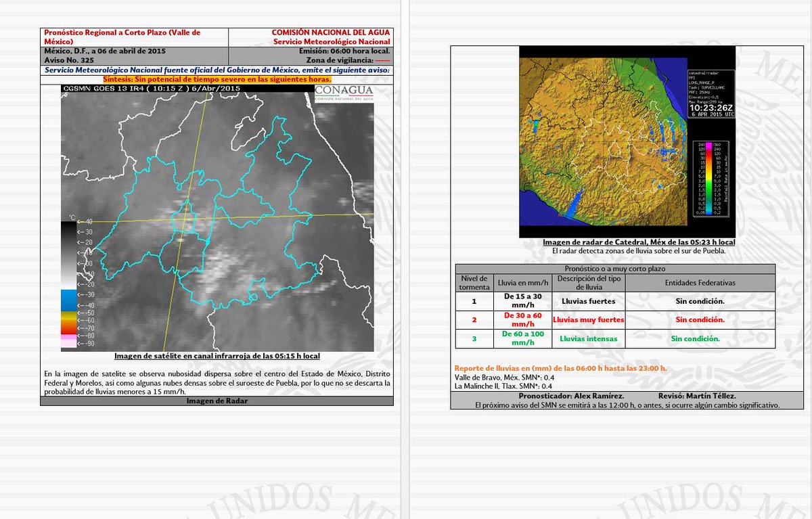Select 'Revisó: Martín Téllez.'
Screen dimensions: 812x519
click(x=697, y=395)
